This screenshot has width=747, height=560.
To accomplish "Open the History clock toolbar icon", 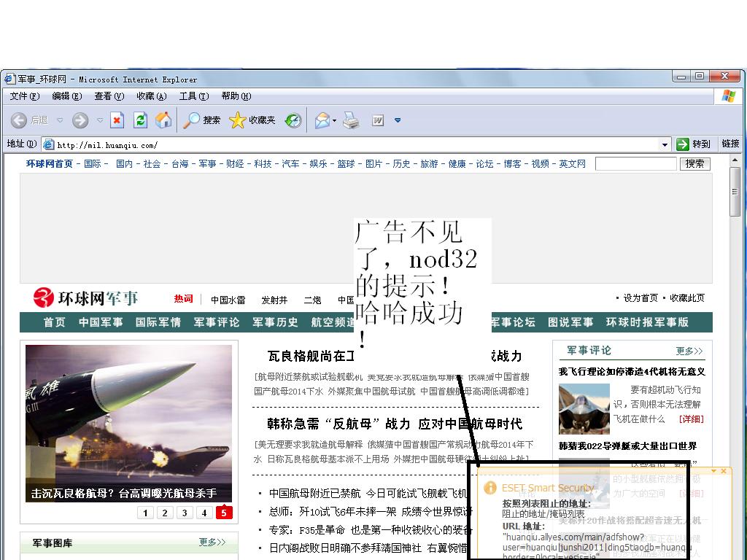I will click(x=293, y=120).
